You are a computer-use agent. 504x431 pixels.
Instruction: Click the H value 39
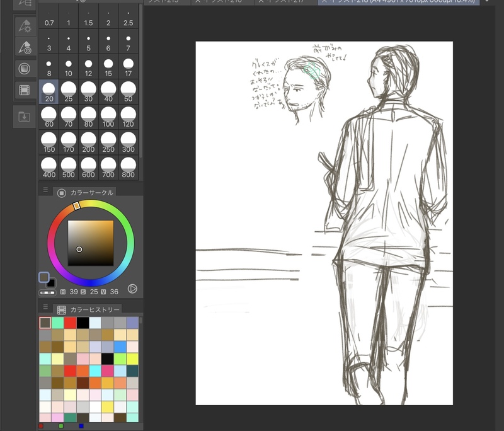click(74, 292)
